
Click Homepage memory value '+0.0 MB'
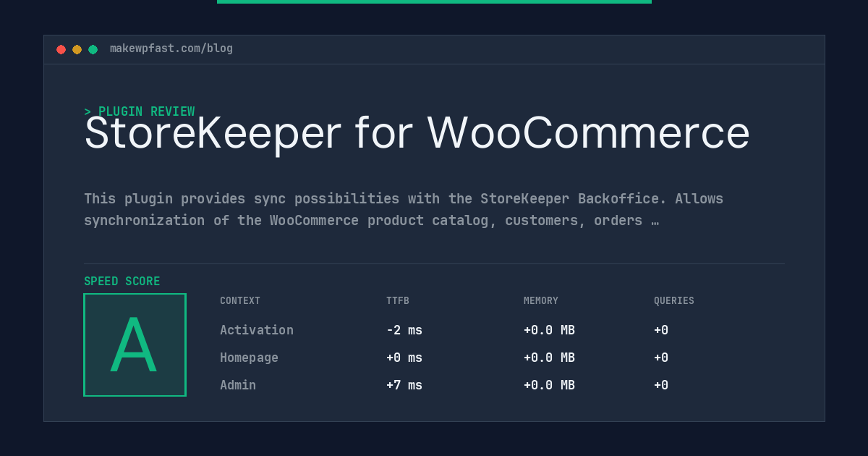click(x=549, y=358)
